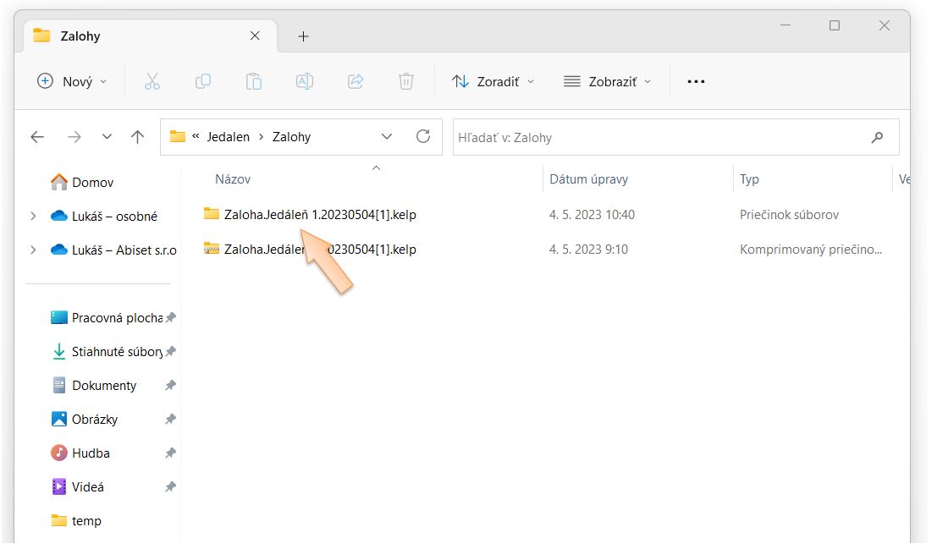Click the Delete trash bin icon
The height and width of the screenshot is (560, 937).
(x=406, y=81)
